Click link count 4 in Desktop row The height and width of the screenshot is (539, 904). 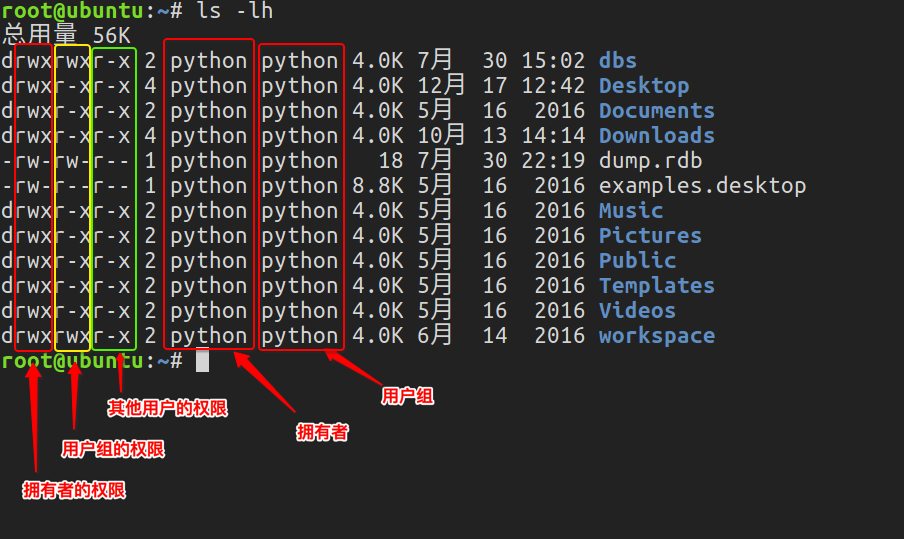[x=150, y=86]
